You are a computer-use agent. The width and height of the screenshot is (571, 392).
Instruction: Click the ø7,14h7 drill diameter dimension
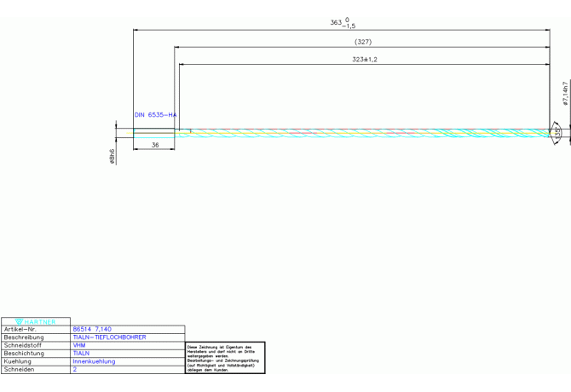(x=565, y=93)
